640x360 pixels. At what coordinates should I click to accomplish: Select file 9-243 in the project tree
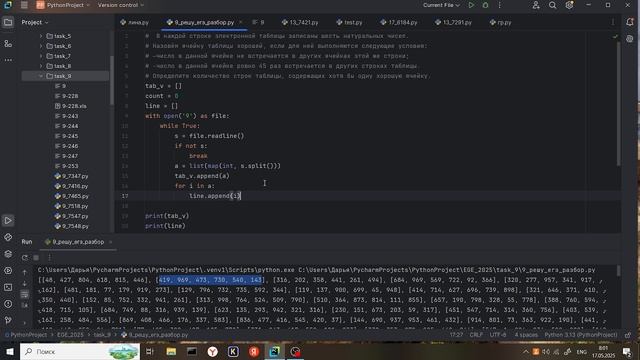67,116
